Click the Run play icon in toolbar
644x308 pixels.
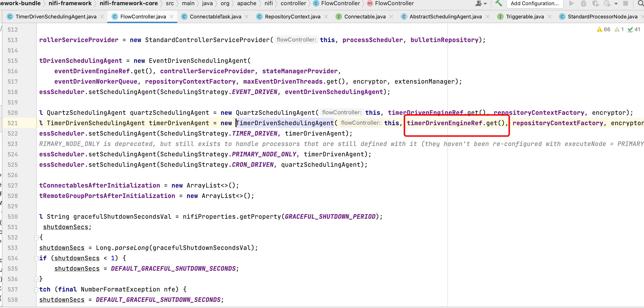tap(571, 3)
